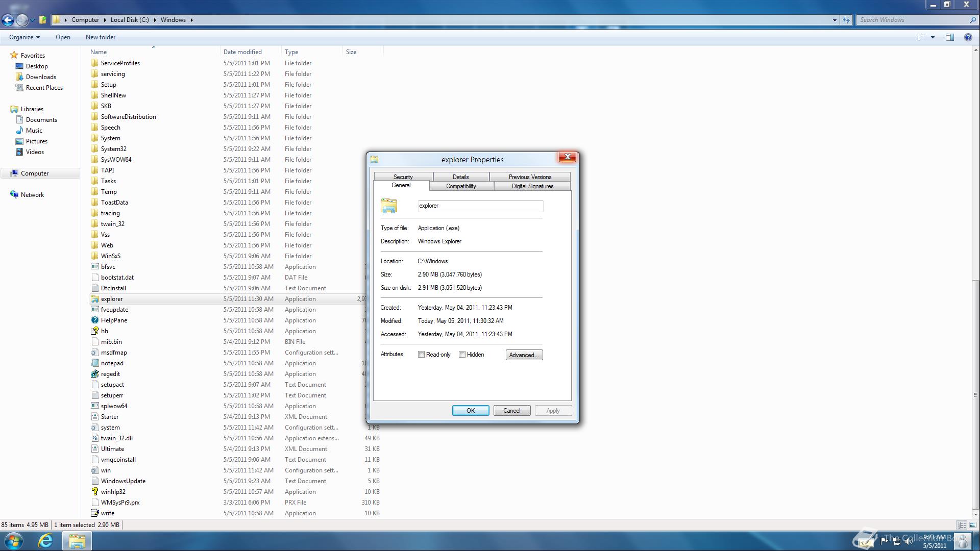Image resolution: width=980 pixels, height=551 pixels.
Task: Open the recent pages dropdown arrow
Action: coord(32,20)
